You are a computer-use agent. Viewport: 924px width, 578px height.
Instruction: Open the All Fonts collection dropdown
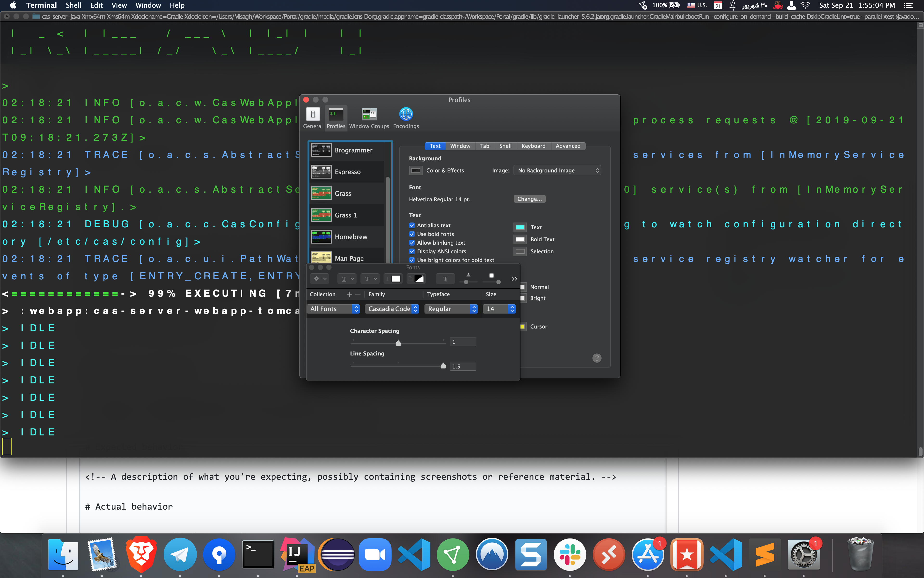pyautogui.click(x=334, y=309)
